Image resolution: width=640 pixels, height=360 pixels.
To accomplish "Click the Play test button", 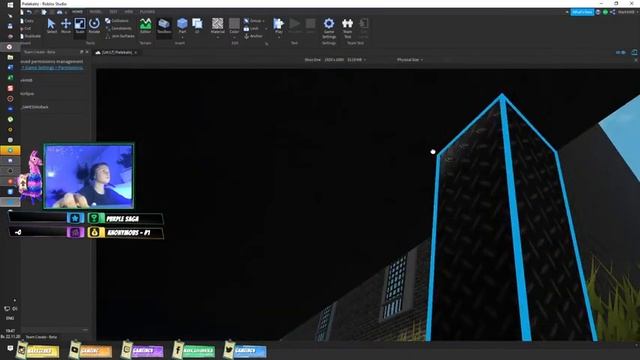I will (x=278, y=25).
